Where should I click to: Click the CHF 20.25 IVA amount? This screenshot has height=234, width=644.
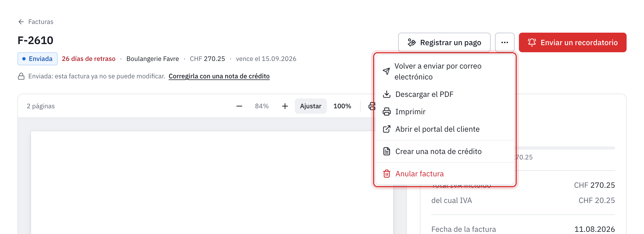point(597,201)
